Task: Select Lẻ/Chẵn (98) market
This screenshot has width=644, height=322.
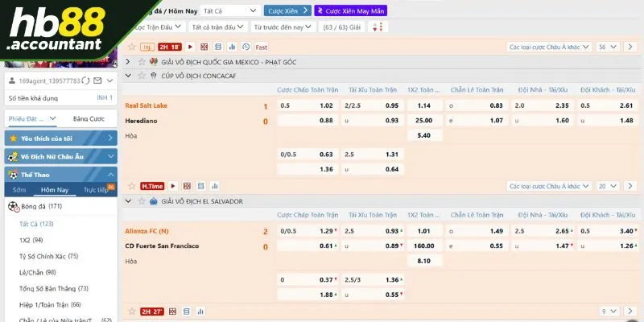Action: [x=37, y=272]
